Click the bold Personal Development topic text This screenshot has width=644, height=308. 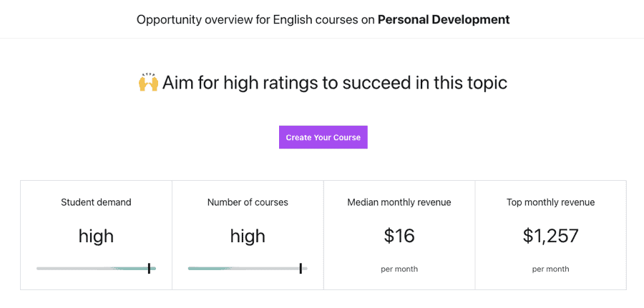point(444,19)
